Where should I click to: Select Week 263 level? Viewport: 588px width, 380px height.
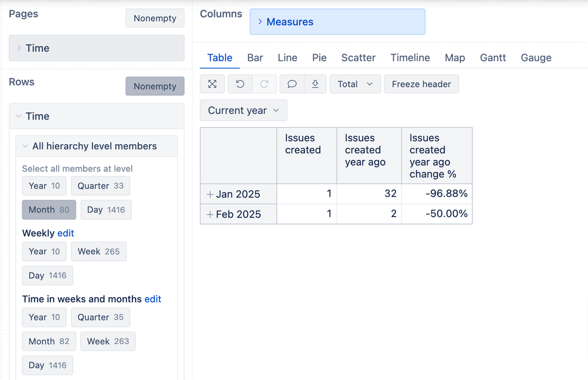108,341
